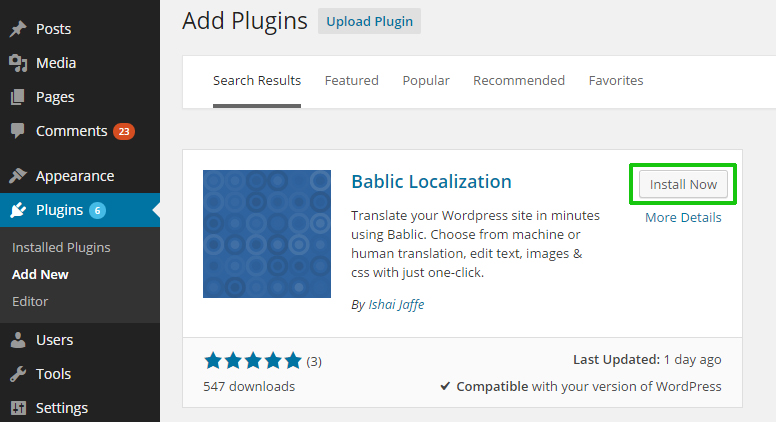Click the Bablic plugin thumbnail image

click(x=267, y=234)
